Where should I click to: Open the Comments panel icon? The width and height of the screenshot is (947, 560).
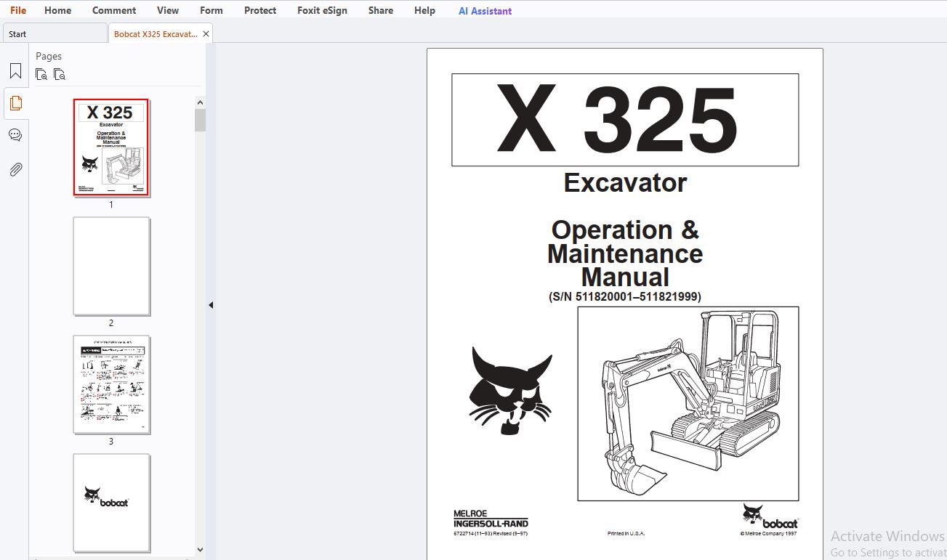[x=15, y=135]
